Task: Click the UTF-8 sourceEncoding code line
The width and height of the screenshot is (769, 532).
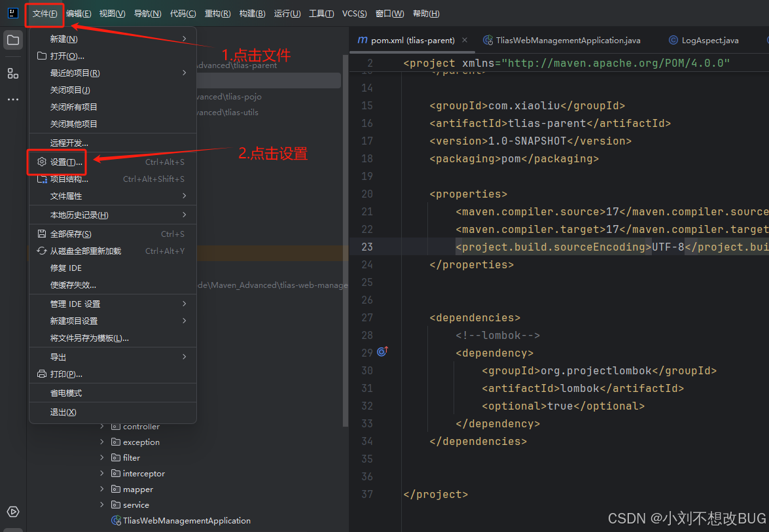Action: click(612, 247)
